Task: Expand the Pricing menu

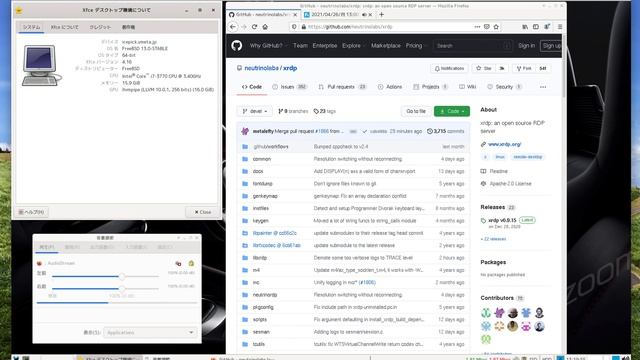Action: click(416, 46)
